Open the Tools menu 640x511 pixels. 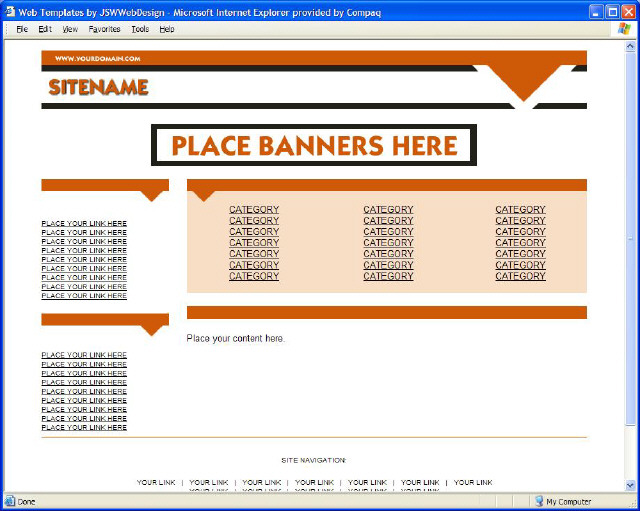tap(140, 29)
